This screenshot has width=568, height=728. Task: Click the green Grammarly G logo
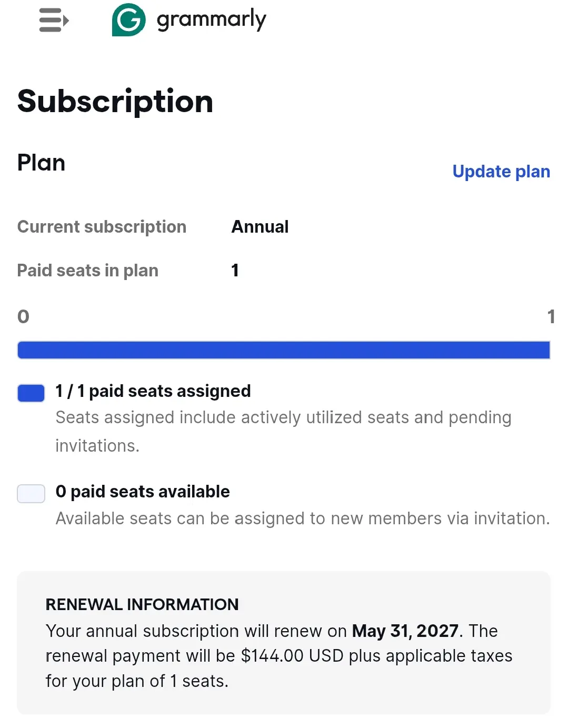129,20
